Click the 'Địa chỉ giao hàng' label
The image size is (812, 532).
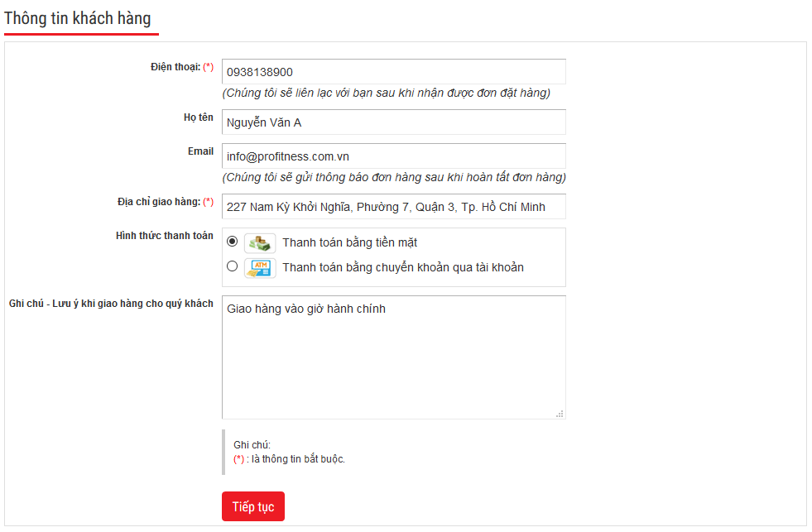point(159,202)
